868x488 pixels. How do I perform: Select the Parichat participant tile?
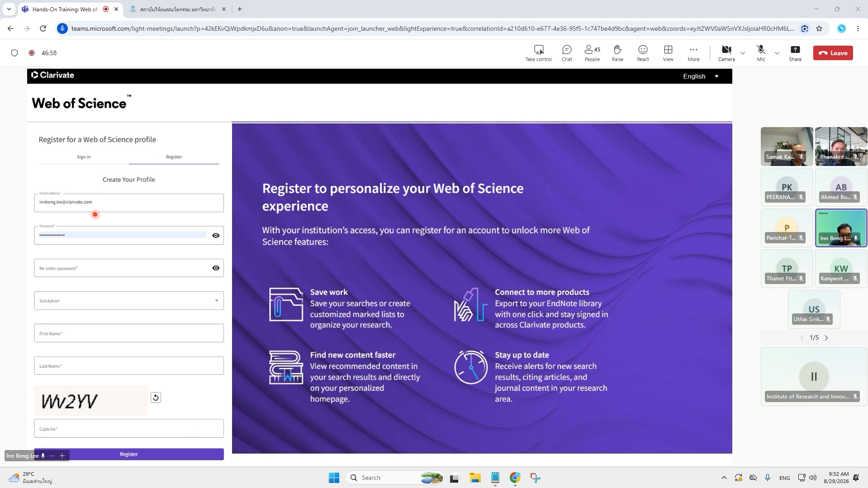(x=787, y=227)
